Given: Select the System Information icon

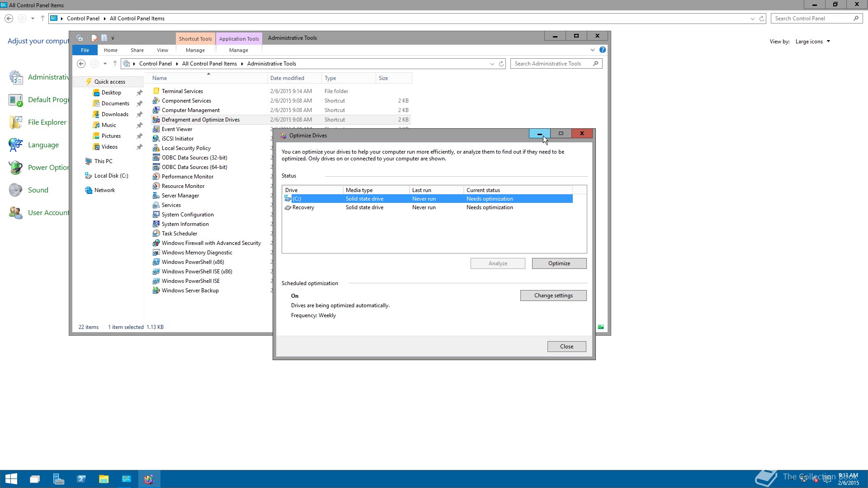Looking at the screenshot, I should [156, 224].
